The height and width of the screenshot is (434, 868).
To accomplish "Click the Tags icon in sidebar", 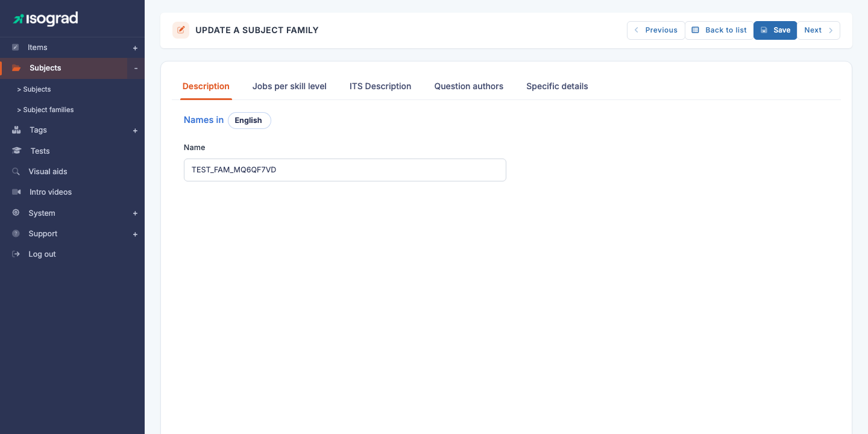I will point(16,130).
